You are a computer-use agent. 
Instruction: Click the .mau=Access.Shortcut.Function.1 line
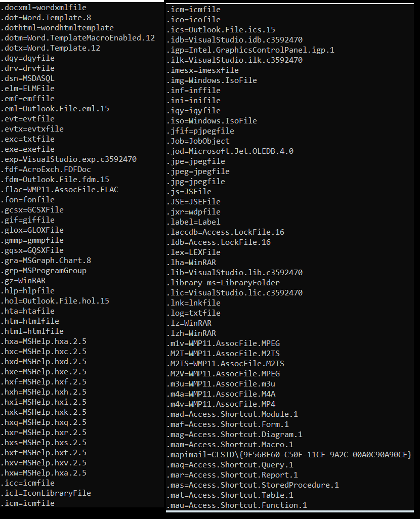coord(237,505)
